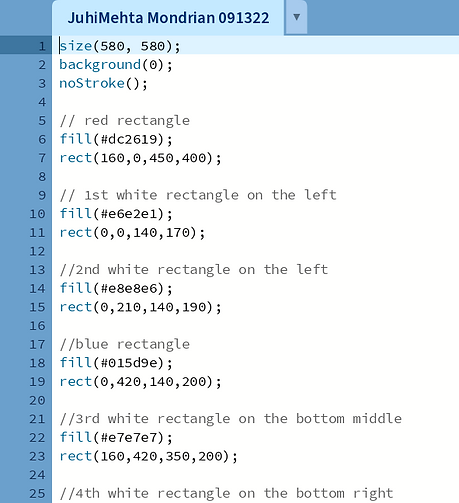Open the sketch tab dropdown arrow
The image size is (459, 503).
296,17
